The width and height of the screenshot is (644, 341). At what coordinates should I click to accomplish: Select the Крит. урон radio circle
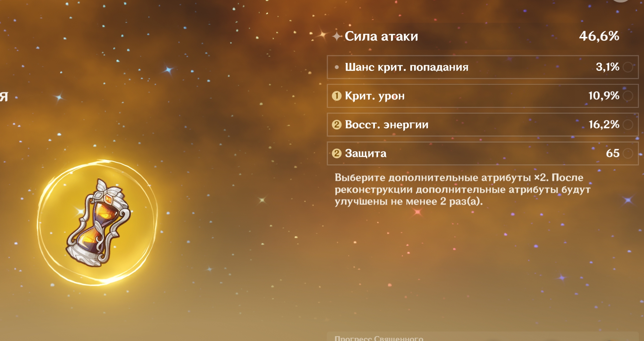coord(628,96)
